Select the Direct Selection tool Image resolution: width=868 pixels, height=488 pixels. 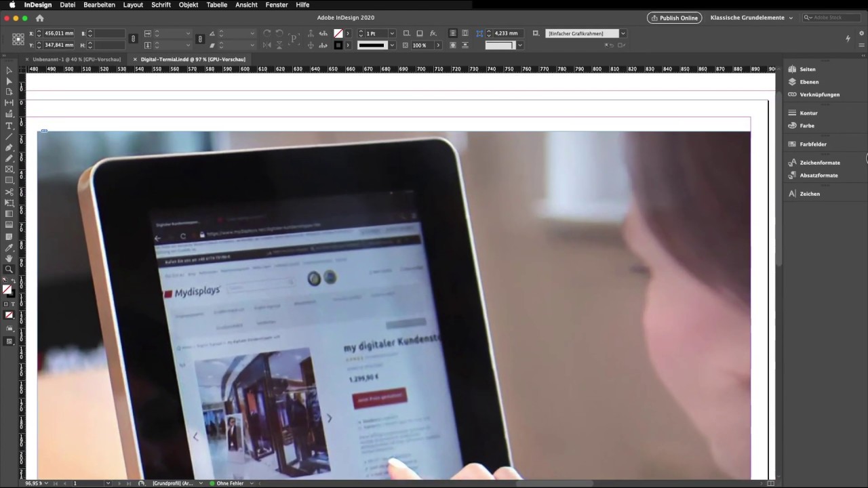[9, 81]
